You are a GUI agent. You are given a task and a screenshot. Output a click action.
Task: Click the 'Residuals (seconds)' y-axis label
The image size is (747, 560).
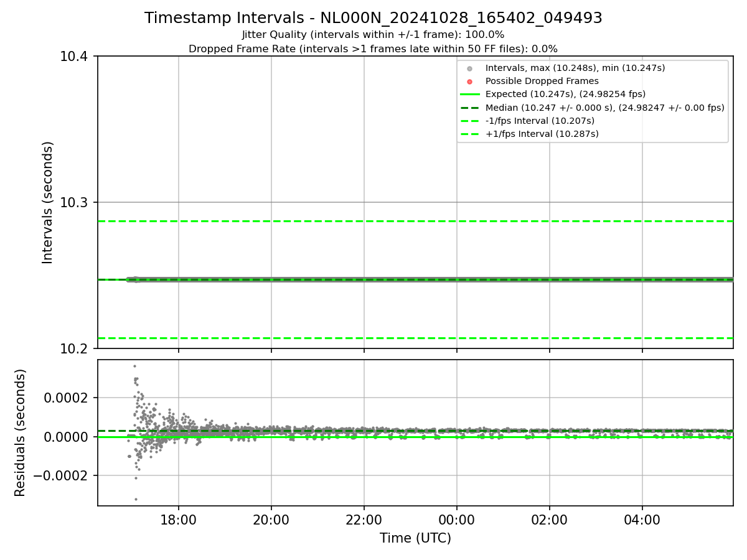(21, 432)
